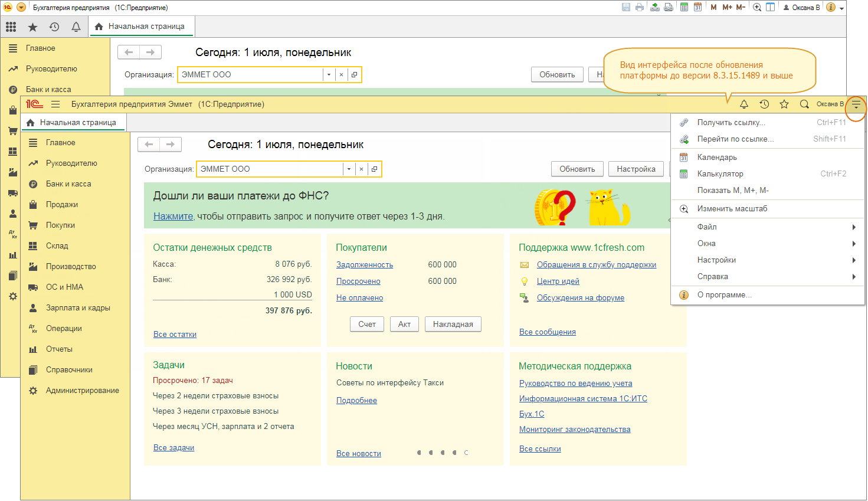Choose Получить ссылку in the menu
This screenshot has width=868, height=501.
[x=768, y=123]
